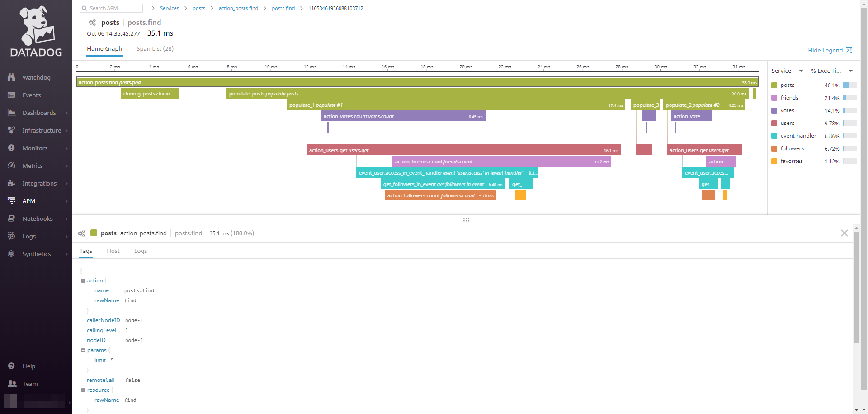Close the span detail panel

coord(844,233)
